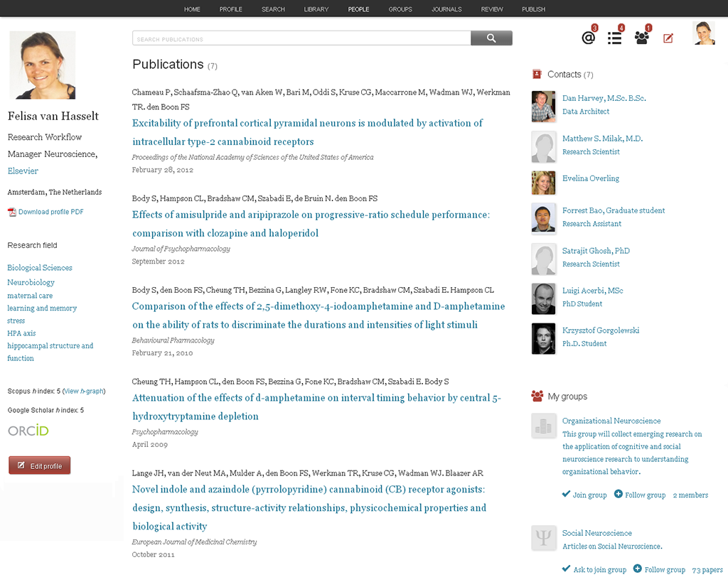The width and height of the screenshot is (728, 582).
Task: Open the GROUPS menu item
Action: coord(400,9)
